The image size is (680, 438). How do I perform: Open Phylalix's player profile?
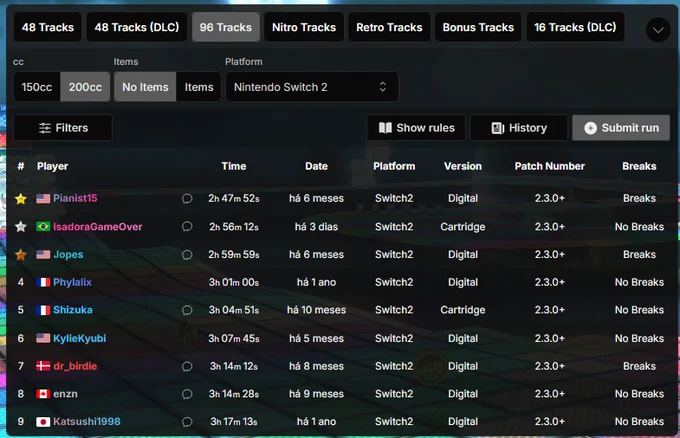(x=72, y=282)
